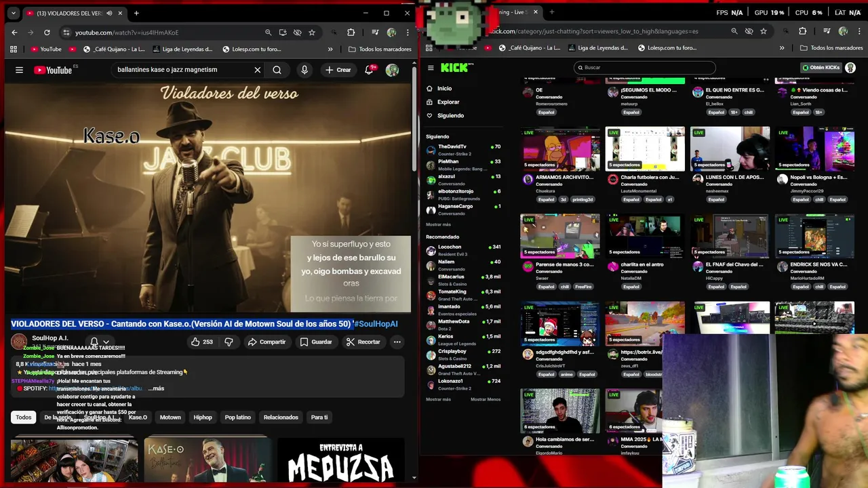Expand the YouTube window's tab search chevron

pos(13,13)
